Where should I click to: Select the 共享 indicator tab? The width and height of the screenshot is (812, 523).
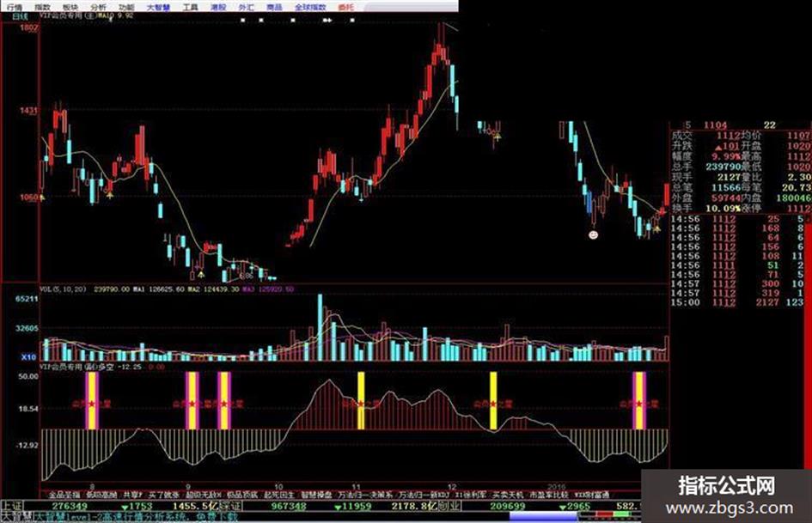pos(132,495)
